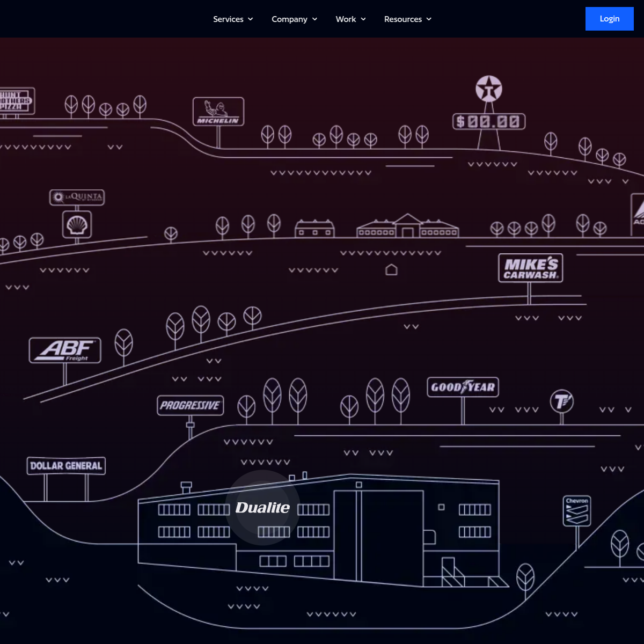Click the Mike's Carwash sign

pos(531,268)
